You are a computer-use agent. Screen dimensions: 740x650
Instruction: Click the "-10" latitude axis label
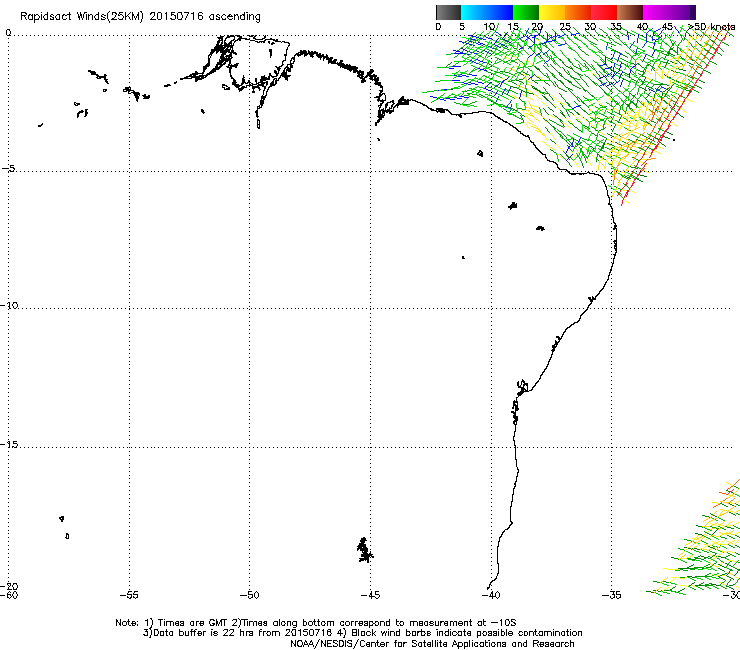tap(9, 305)
